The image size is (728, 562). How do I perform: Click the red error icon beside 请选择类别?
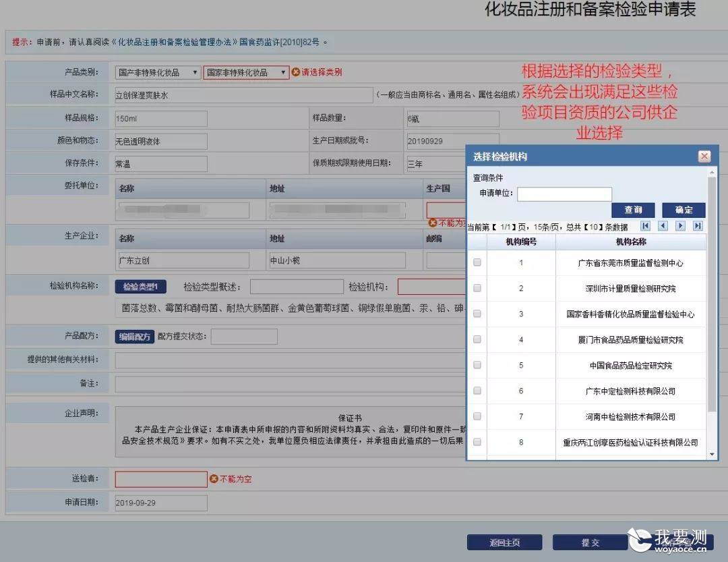pyautogui.click(x=296, y=72)
